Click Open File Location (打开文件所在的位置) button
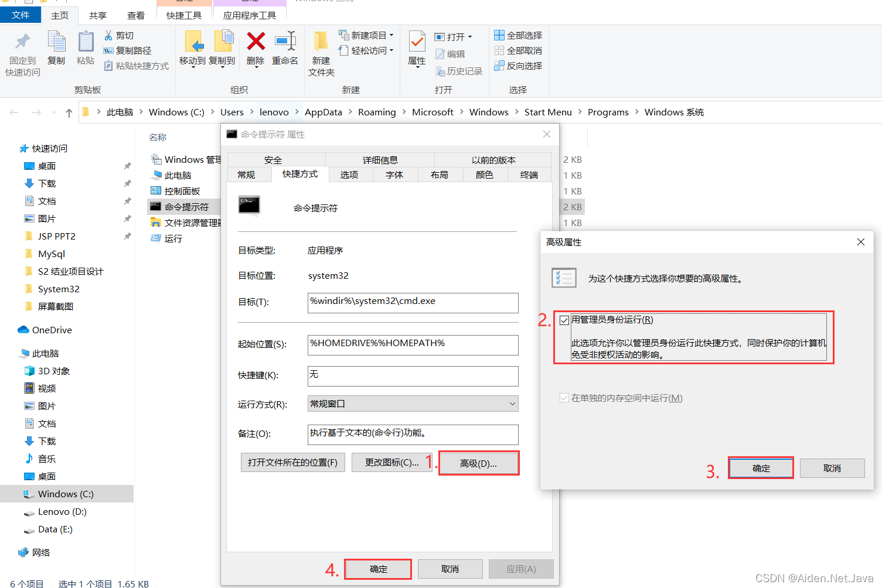882x588 pixels. click(293, 463)
